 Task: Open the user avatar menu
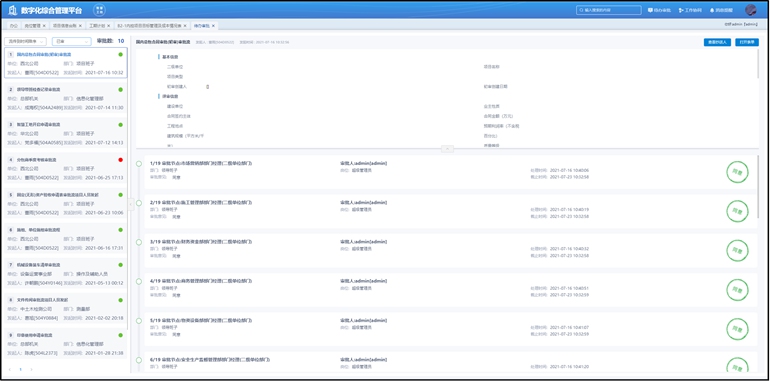coord(750,10)
